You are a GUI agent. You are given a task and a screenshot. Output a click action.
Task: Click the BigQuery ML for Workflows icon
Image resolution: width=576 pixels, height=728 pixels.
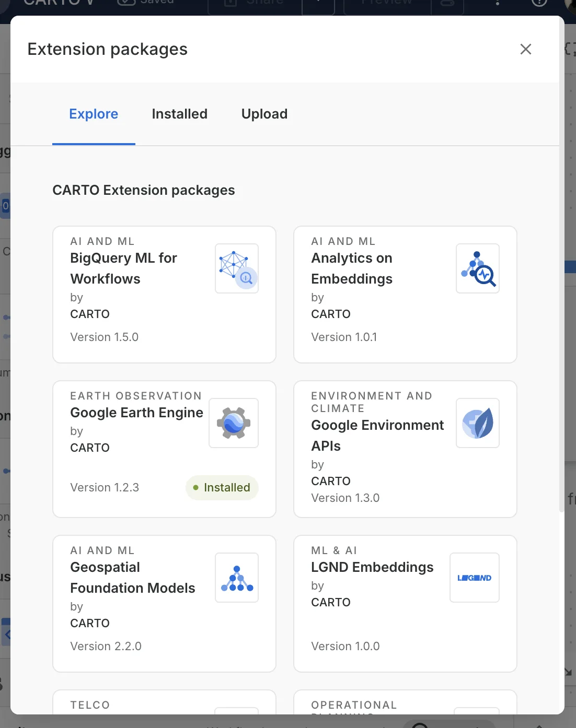[x=237, y=268]
